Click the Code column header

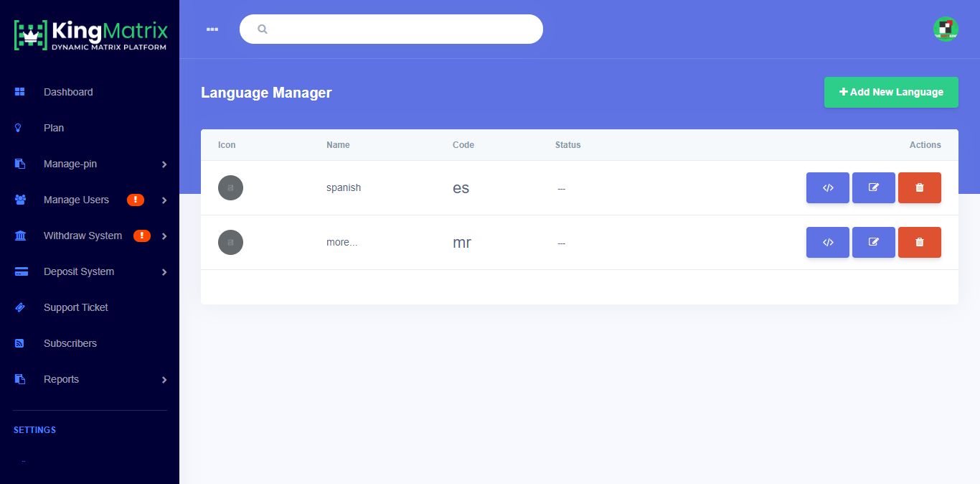tap(463, 144)
